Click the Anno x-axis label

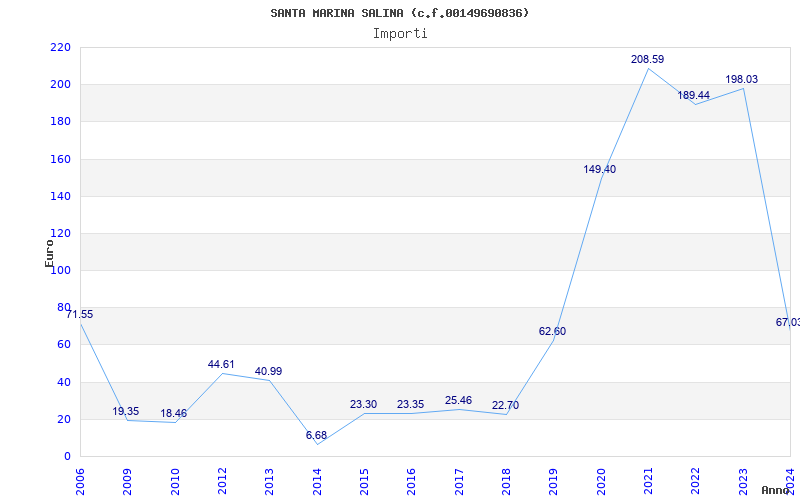776,490
